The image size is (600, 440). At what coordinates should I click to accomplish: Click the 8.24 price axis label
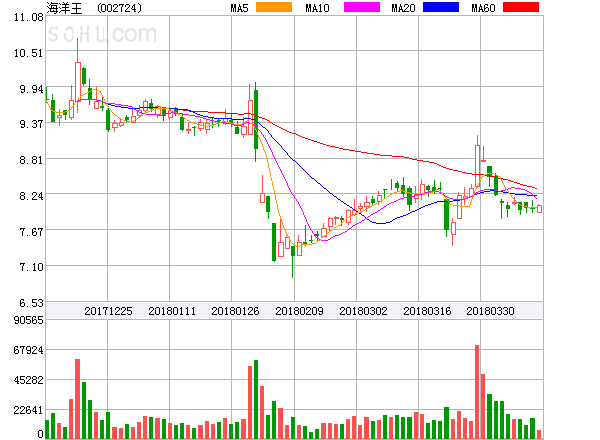pos(31,196)
